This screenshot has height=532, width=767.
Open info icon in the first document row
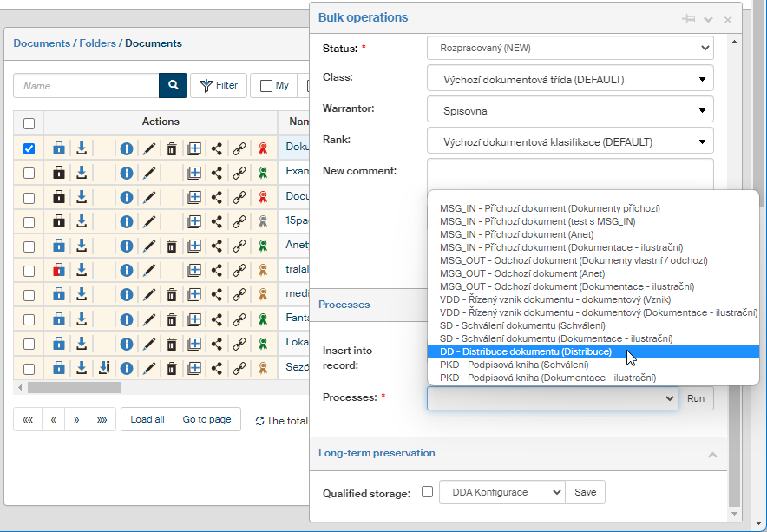[x=126, y=148]
